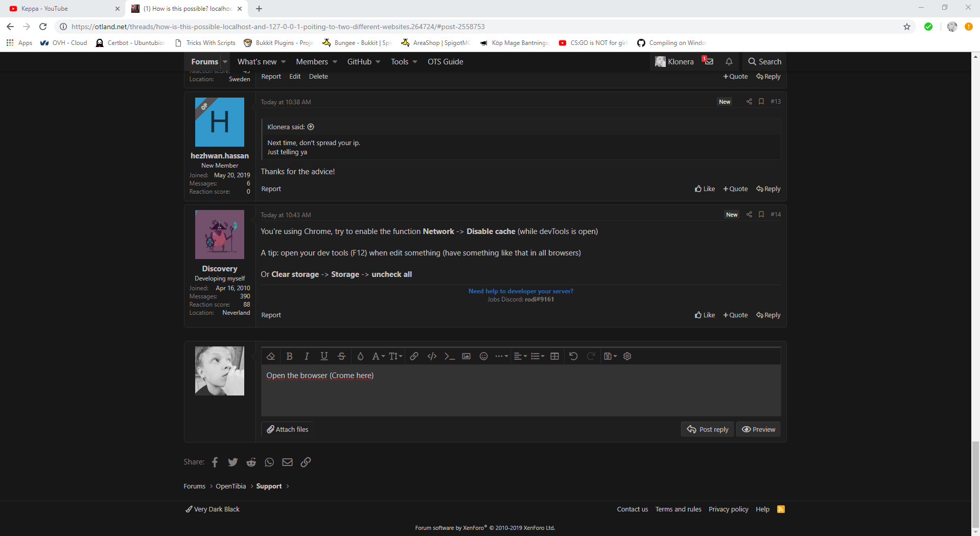Open the list style dropdown
Image resolution: width=980 pixels, height=536 pixels.
click(x=538, y=356)
